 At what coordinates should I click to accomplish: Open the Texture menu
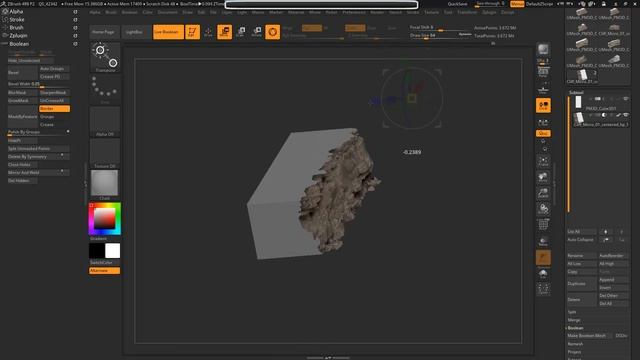431,12
